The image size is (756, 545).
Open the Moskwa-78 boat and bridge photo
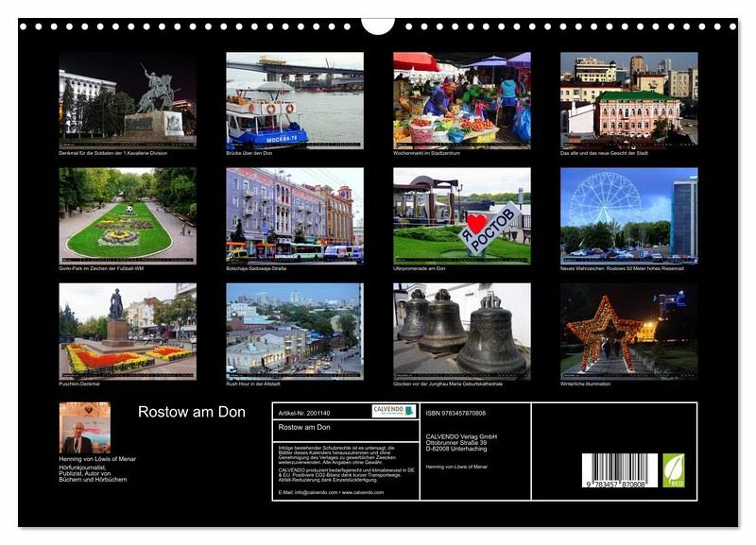295,100
